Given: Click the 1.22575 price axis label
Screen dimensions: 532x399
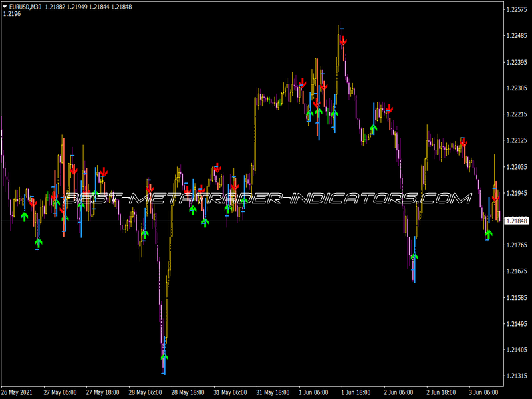Looking at the screenshot, I should tap(517, 9).
